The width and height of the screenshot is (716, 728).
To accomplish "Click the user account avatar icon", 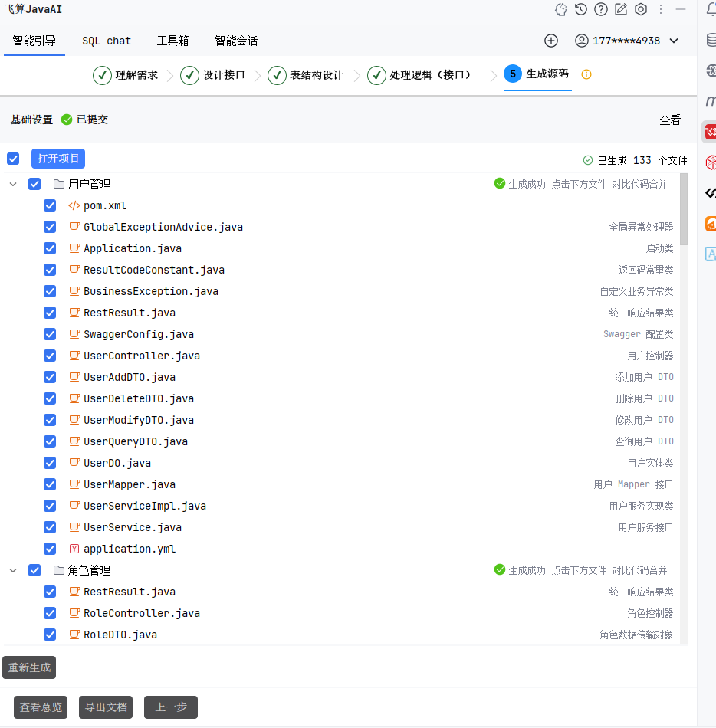I will (x=581, y=41).
